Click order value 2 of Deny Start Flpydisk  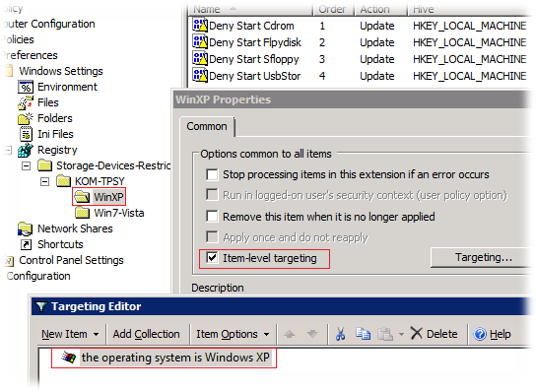pos(322,42)
